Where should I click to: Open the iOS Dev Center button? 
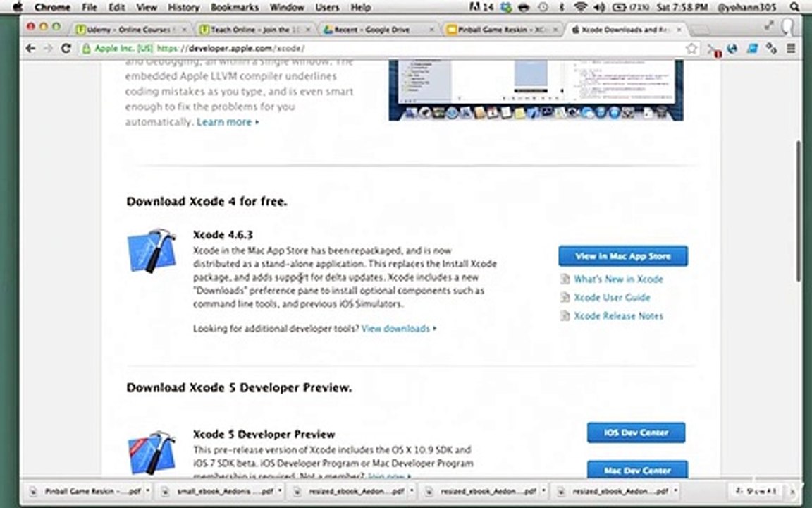click(636, 433)
